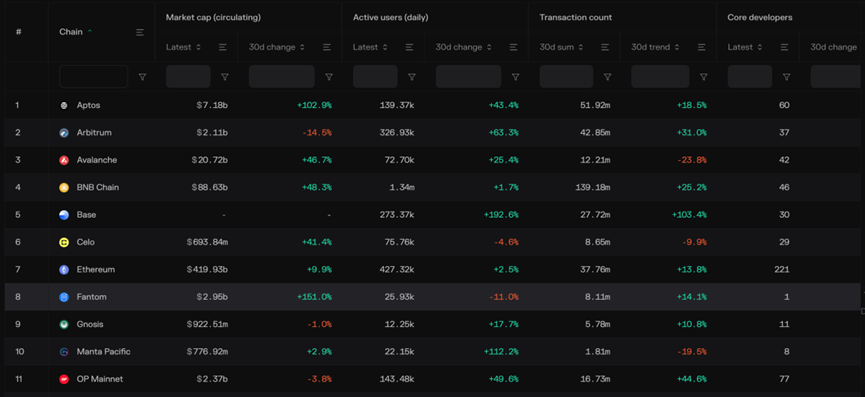Click the Aptos chain logo icon
865x397 pixels.
[x=64, y=105]
